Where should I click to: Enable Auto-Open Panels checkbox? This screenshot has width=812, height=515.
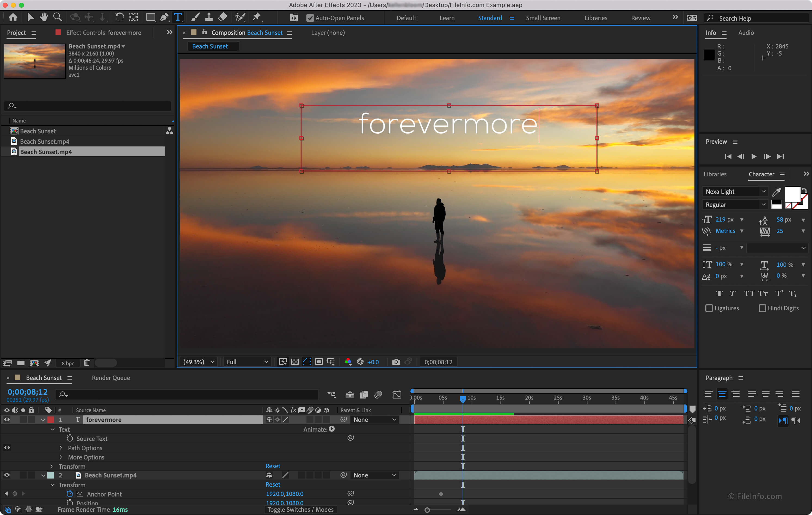tap(309, 18)
